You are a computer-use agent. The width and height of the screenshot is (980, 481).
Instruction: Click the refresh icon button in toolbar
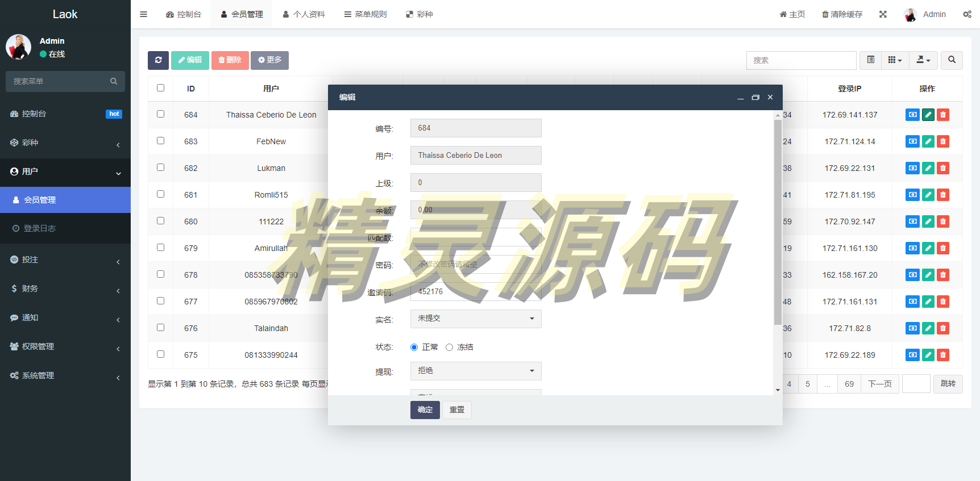[158, 60]
